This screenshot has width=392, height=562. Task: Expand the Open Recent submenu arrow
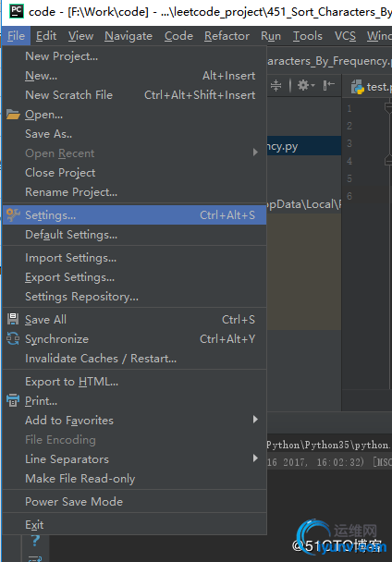click(255, 153)
